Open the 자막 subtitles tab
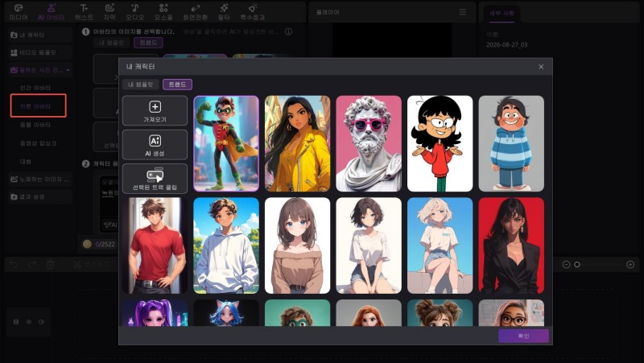The image size is (644, 363). 109,12
